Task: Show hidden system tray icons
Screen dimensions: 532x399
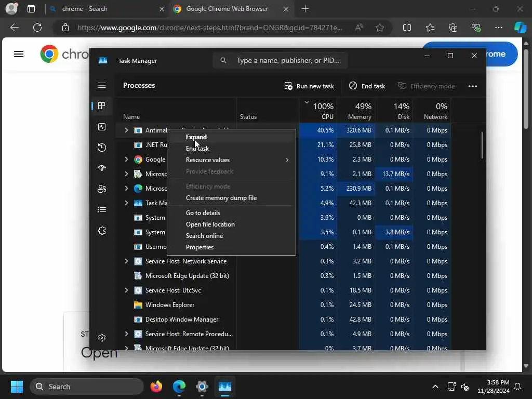Action: pyautogui.click(x=435, y=387)
